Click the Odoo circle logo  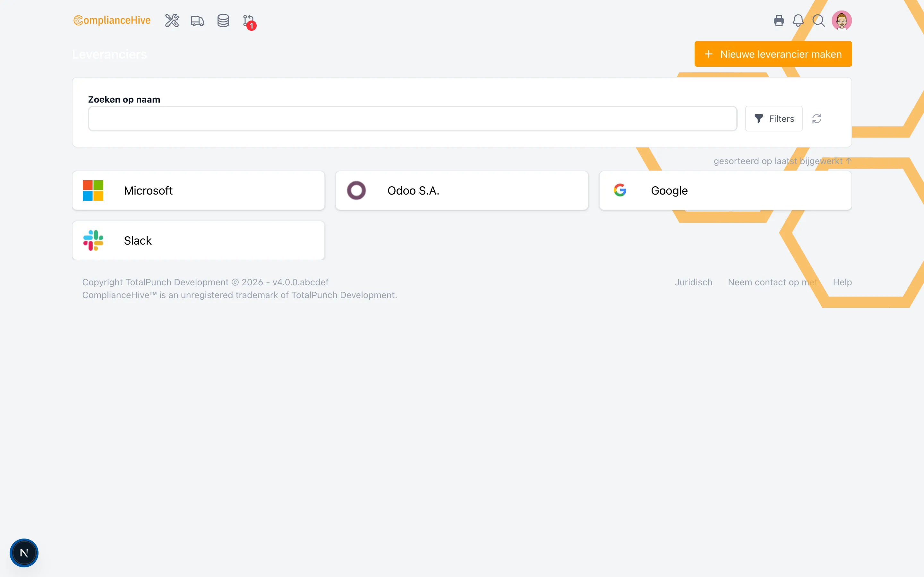tap(356, 190)
